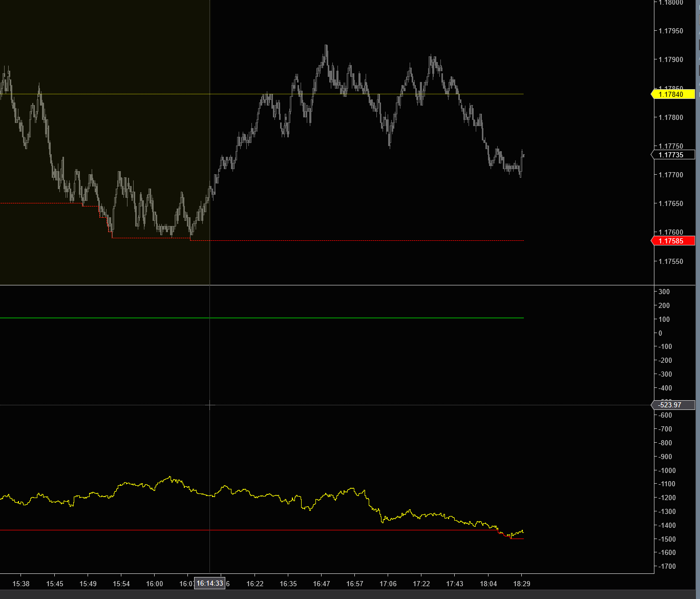Click the 1.17900 price axis label
700x599 pixels.
click(671, 59)
